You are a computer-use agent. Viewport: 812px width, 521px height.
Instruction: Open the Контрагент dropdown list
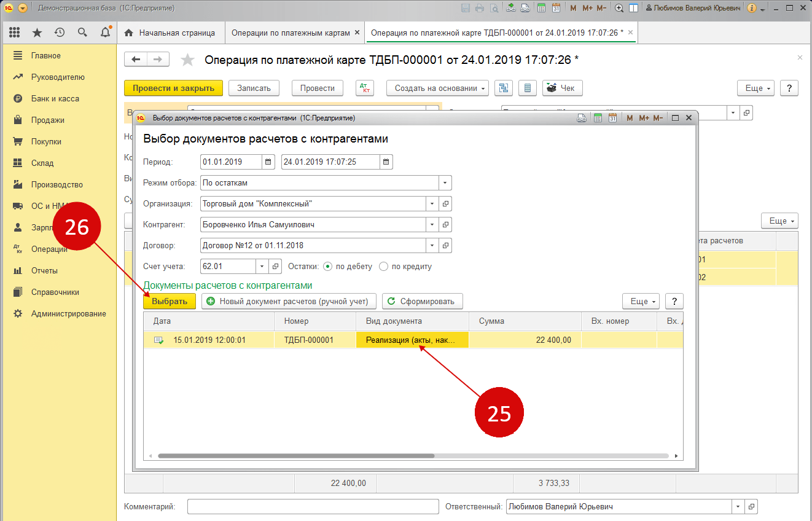[x=432, y=225]
